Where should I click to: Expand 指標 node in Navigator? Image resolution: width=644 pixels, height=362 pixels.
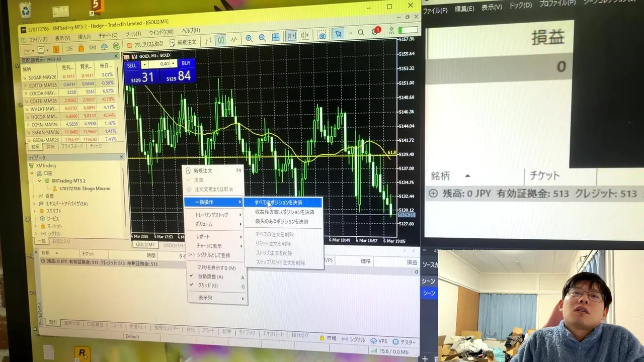point(34,196)
